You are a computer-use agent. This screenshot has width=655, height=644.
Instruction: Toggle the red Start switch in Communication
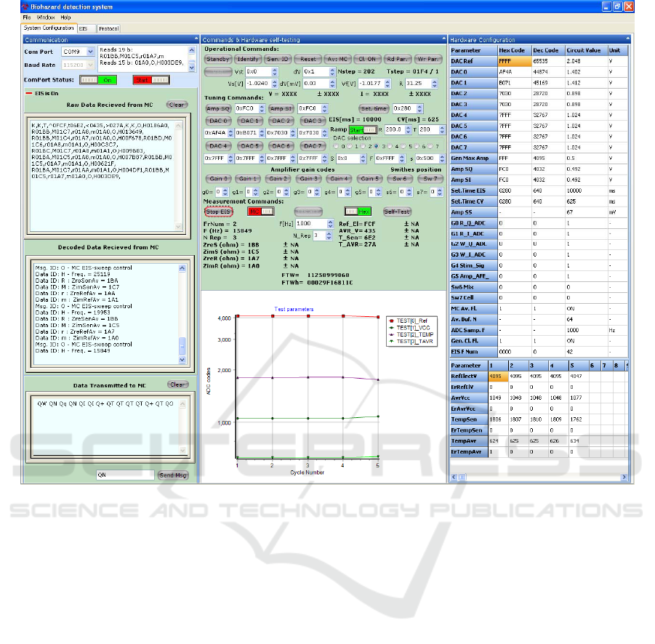pos(150,79)
